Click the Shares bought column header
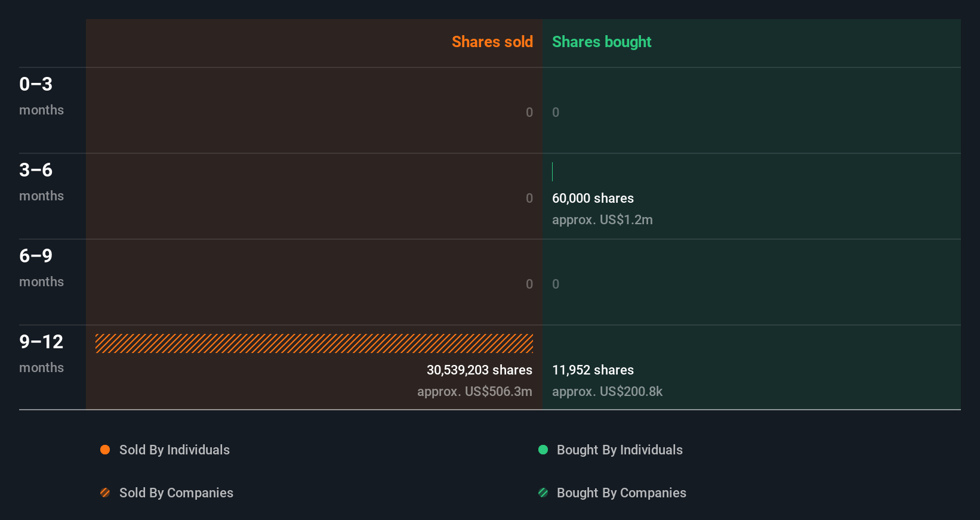 (x=602, y=42)
